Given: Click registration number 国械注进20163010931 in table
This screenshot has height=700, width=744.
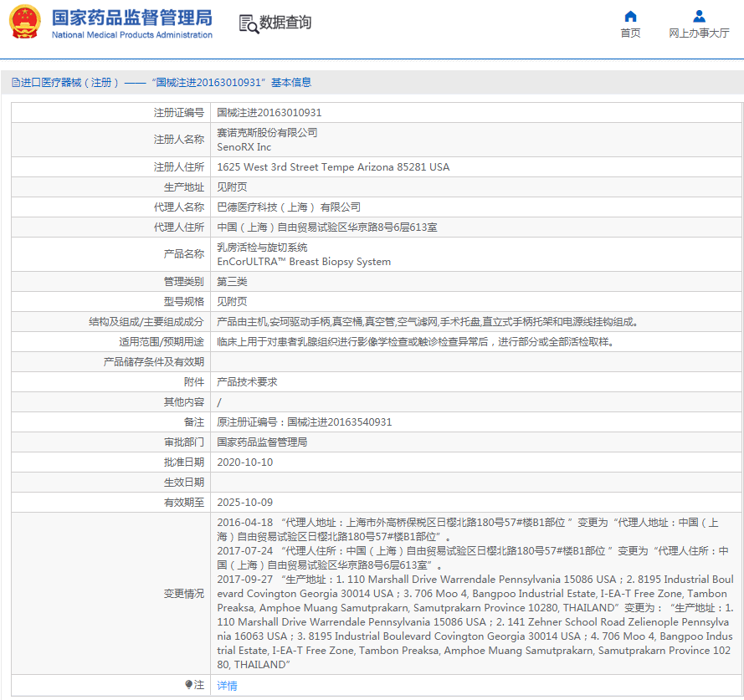Looking at the screenshot, I should tap(269, 113).
